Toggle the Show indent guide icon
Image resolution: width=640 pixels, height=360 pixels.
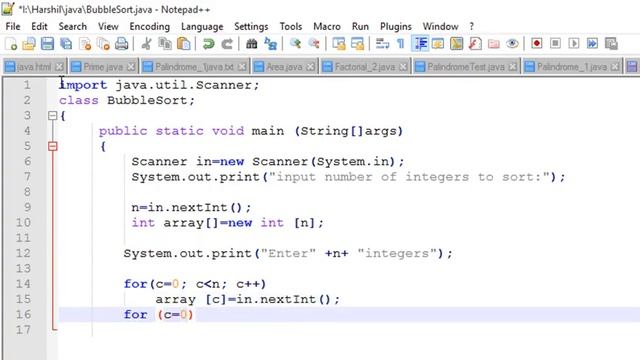pos(420,44)
